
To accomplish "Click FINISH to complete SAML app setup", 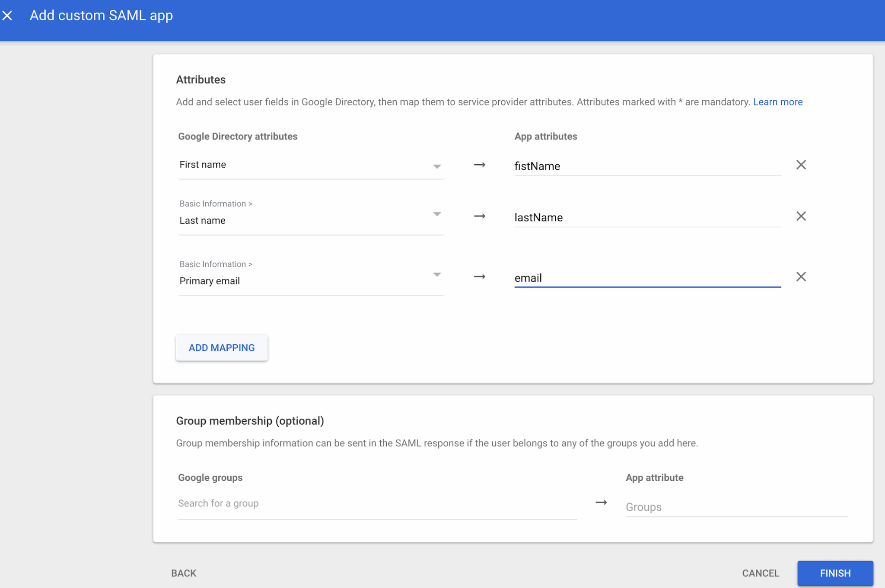I will (x=835, y=573).
